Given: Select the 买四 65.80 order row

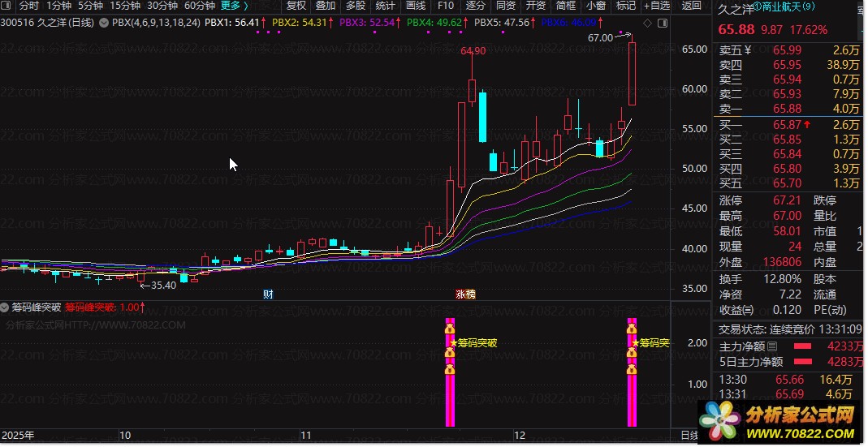Looking at the screenshot, I should (789, 169).
